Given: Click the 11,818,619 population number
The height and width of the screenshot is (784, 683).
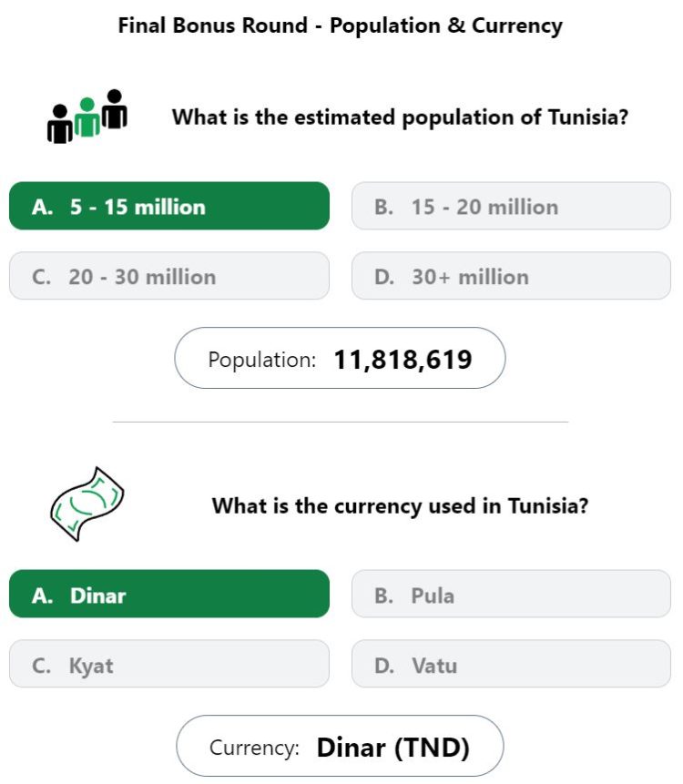Looking at the screenshot, I should click(403, 360).
